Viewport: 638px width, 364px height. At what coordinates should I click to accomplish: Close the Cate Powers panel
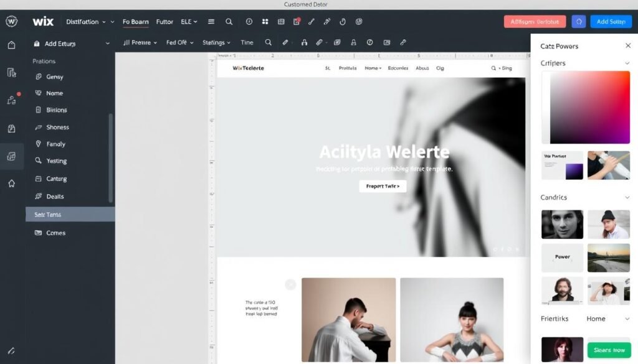[x=627, y=45]
